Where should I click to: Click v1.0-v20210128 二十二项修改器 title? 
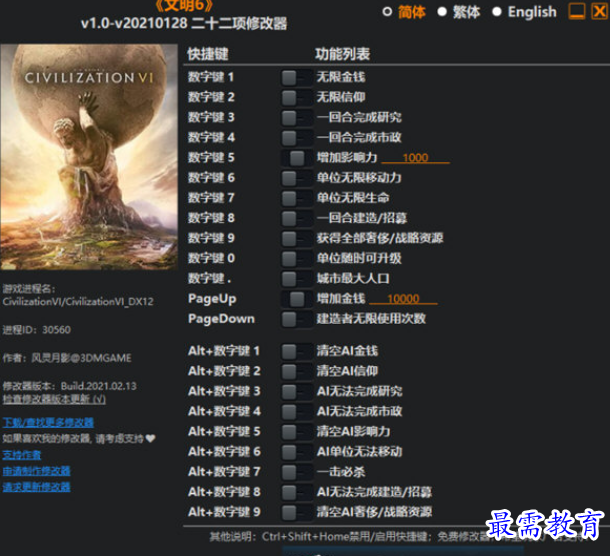click(x=184, y=23)
